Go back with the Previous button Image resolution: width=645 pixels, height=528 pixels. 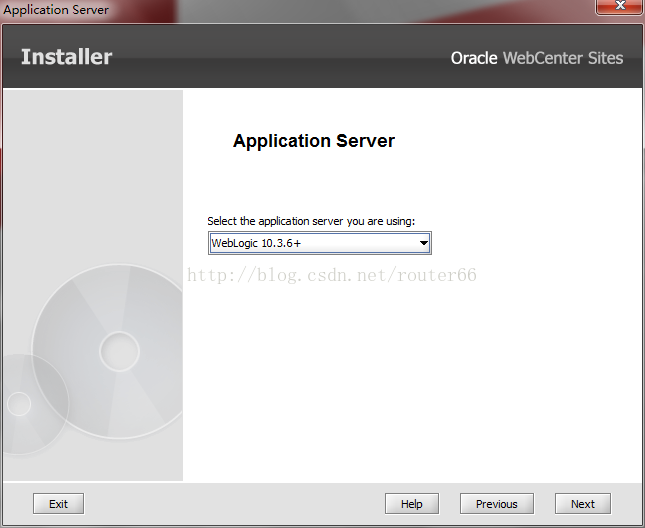(497, 504)
